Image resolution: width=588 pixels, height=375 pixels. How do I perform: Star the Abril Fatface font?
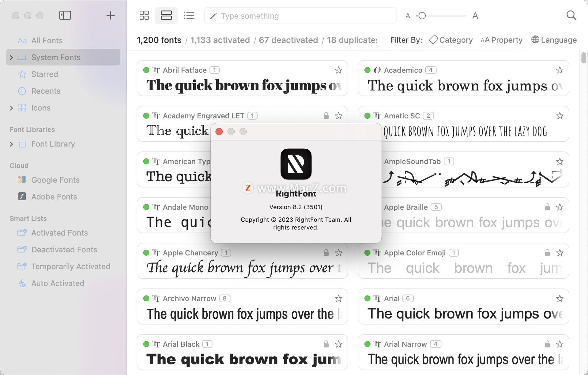click(338, 70)
